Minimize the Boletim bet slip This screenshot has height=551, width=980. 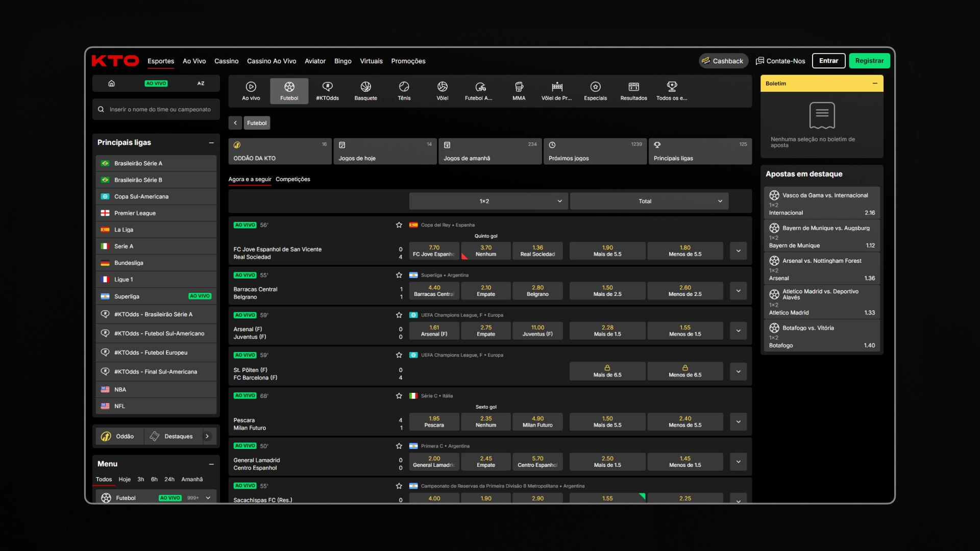click(875, 84)
